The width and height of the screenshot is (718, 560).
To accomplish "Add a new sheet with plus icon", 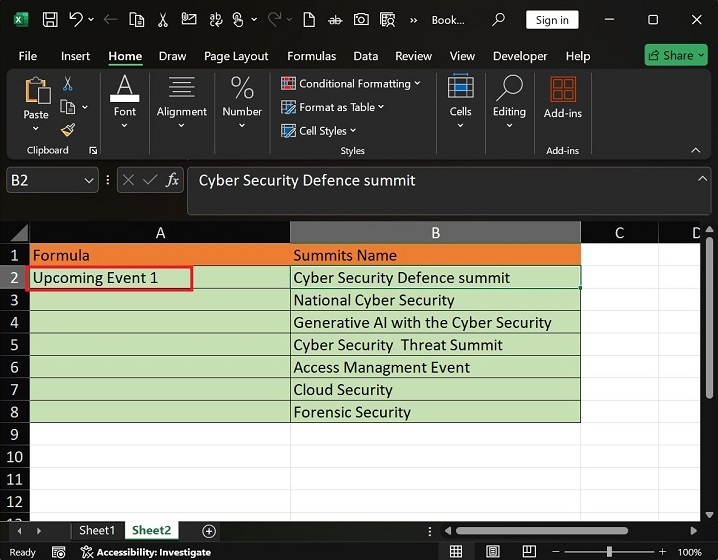I will 209,531.
